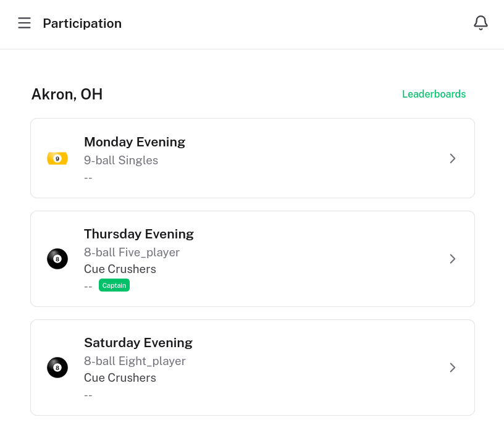Expand Saturday Evening using the right arrow
The width and height of the screenshot is (504, 433).
pos(453,368)
